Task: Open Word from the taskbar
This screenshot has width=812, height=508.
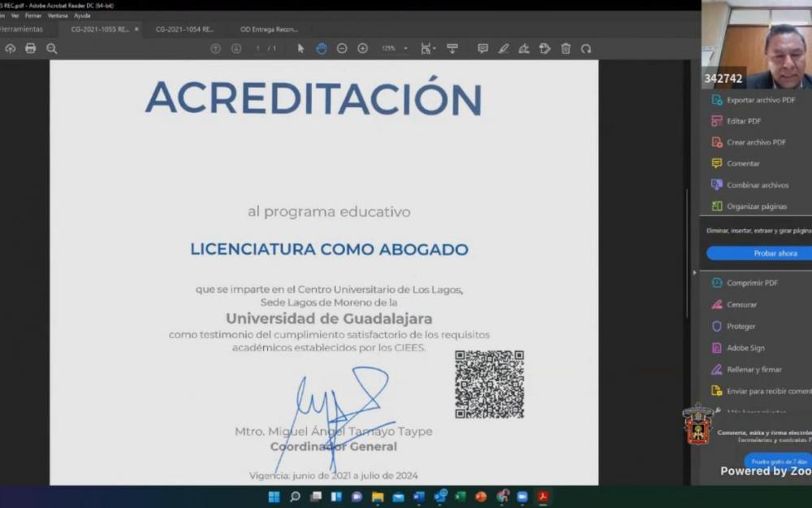Action: pos(419,497)
